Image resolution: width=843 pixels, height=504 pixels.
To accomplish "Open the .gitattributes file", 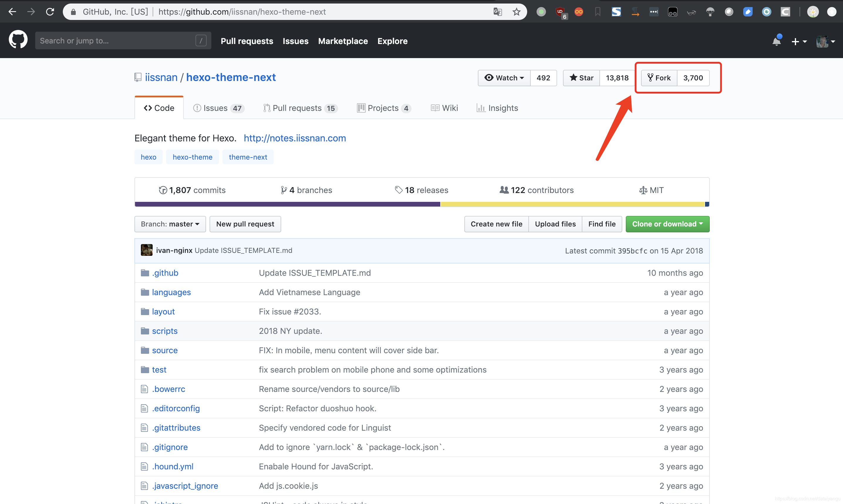I will tap(176, 428).
